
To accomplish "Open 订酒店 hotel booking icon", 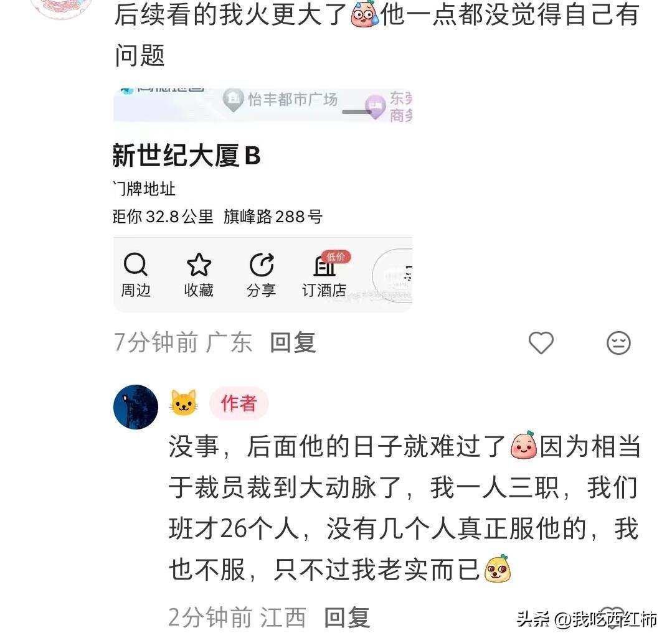I will 324,266.
